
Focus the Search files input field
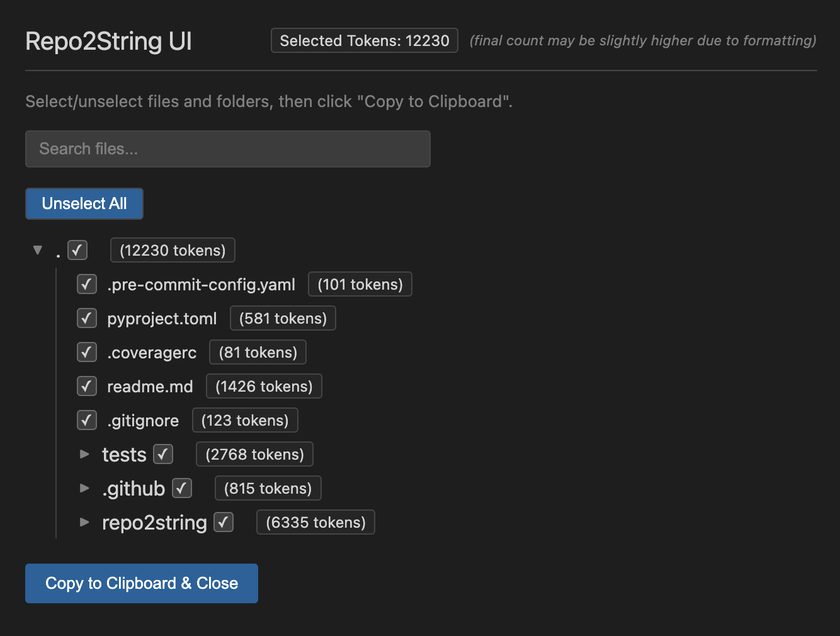(x=227, y=149)
